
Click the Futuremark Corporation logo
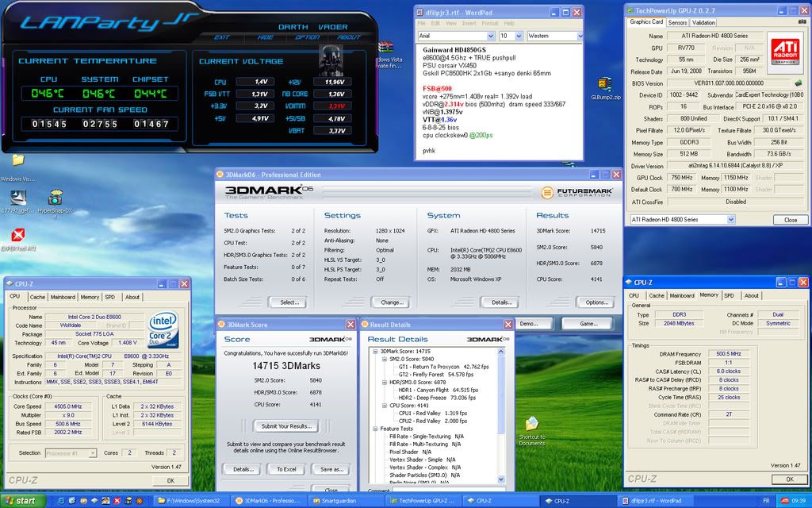click(575, 192)
